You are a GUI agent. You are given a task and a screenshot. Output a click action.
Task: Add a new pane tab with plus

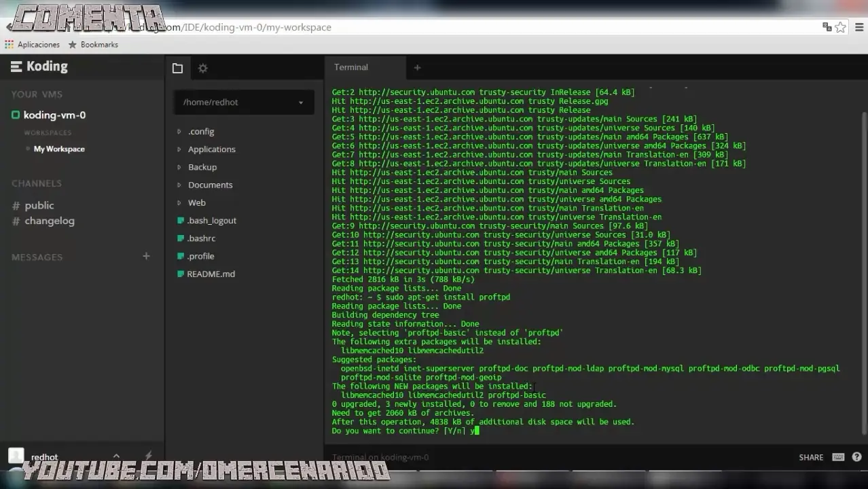pyautogui.click(x=417, y=67)
